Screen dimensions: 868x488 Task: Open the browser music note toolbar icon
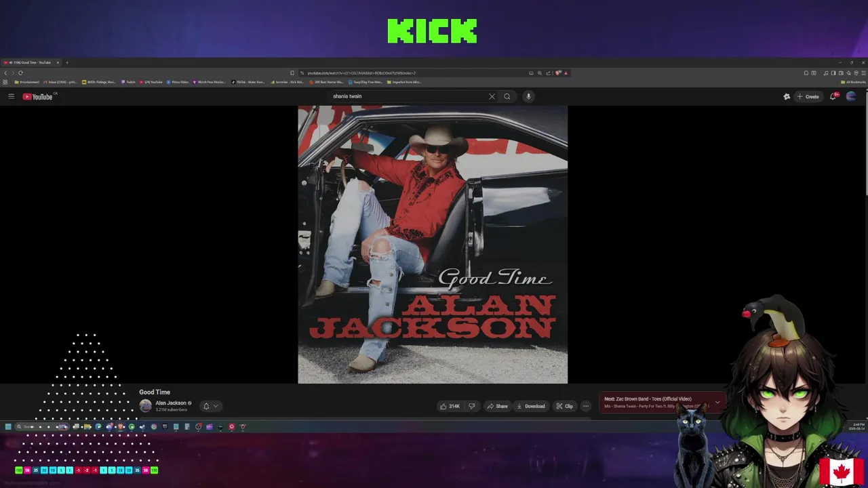[825, 73]
